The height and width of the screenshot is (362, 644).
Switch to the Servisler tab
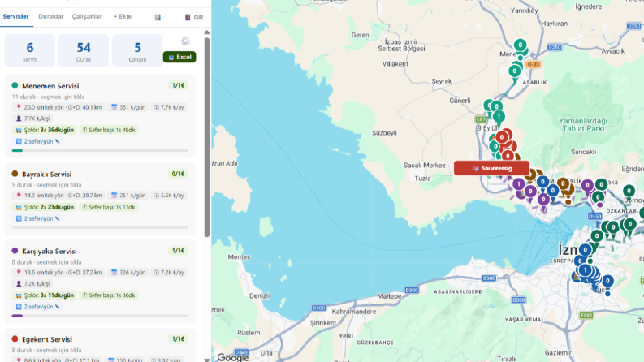point(16,17)
